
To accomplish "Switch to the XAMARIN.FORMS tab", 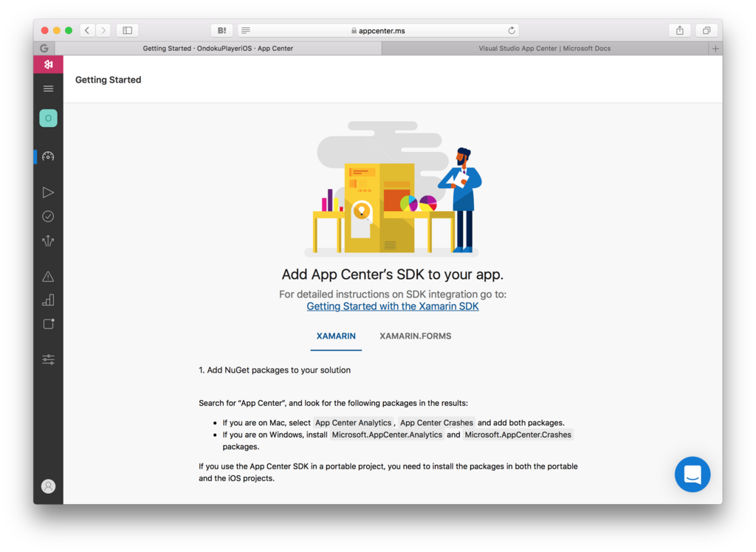I will [415, 336].
